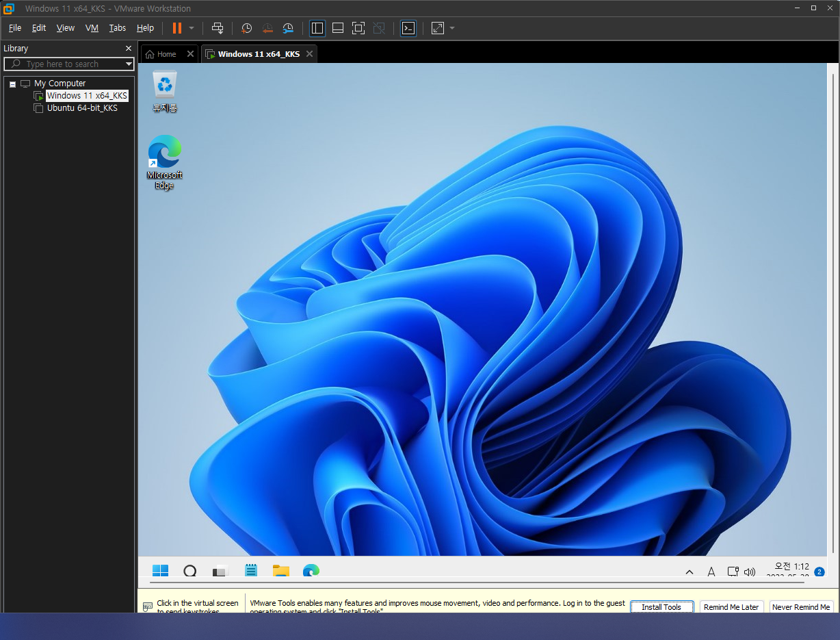Image resolution: width=840 pixels, height=640 pixels.
Task: Open the Tabs menu
Action: coord(118,28)
